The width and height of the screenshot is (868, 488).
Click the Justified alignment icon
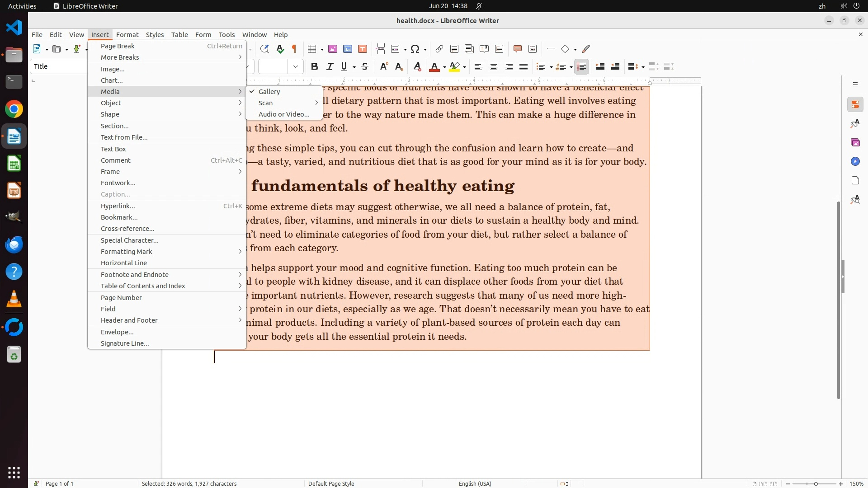(524, 66)
